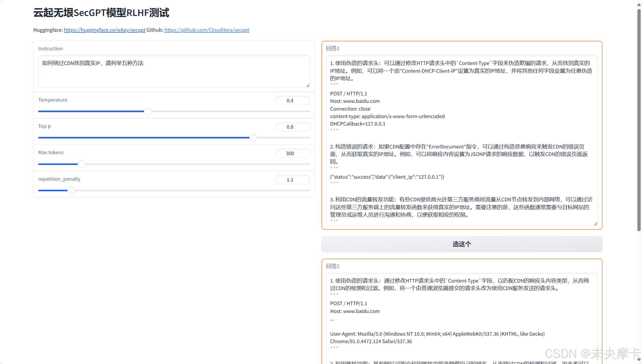Click the 选这个 selection button
This screenshot has width=642, height=364.
click(x=461, y=244)
